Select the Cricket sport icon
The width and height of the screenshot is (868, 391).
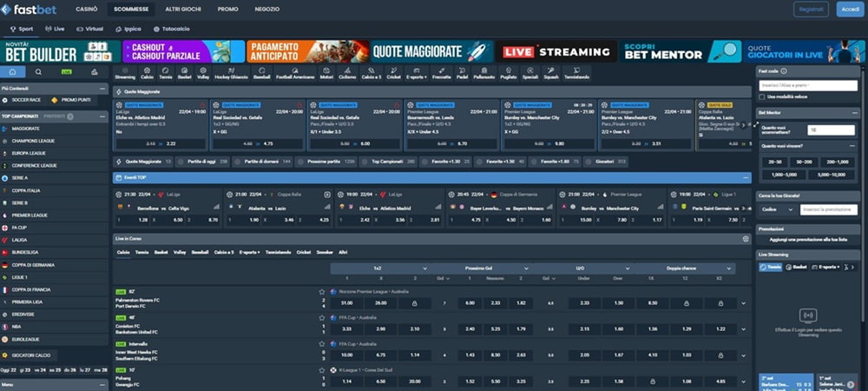coord(393,73)
